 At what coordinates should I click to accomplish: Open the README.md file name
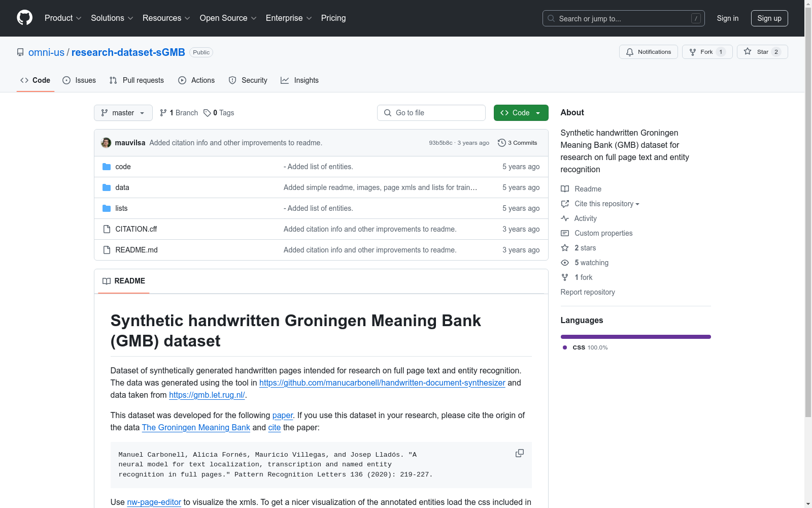[x=137, y=250]
